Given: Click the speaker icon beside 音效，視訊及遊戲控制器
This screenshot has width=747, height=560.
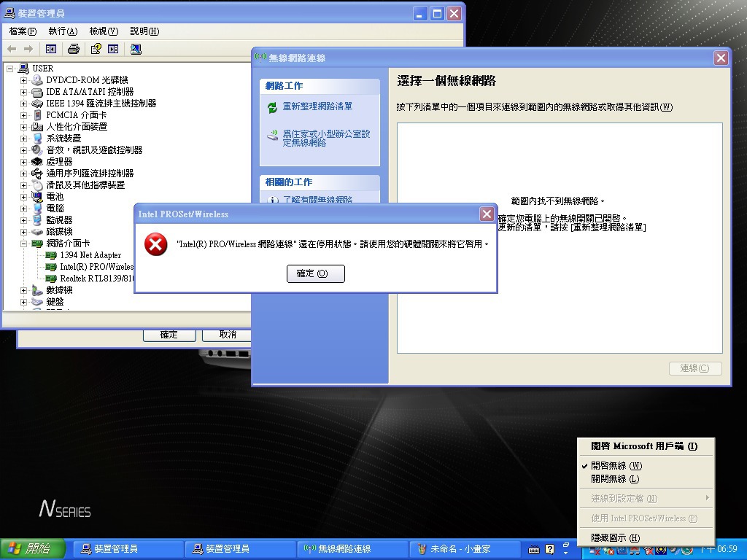Looking at the screenshot, I should point(37,150).
